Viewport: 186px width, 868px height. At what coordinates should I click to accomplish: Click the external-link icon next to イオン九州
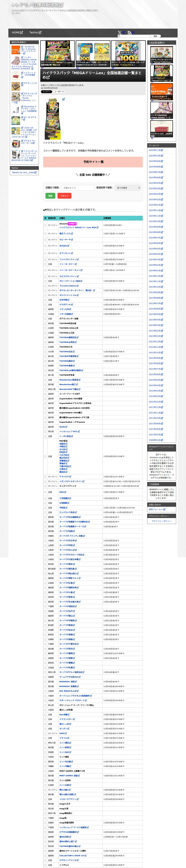pyautogui.click(x=70, y=309)
